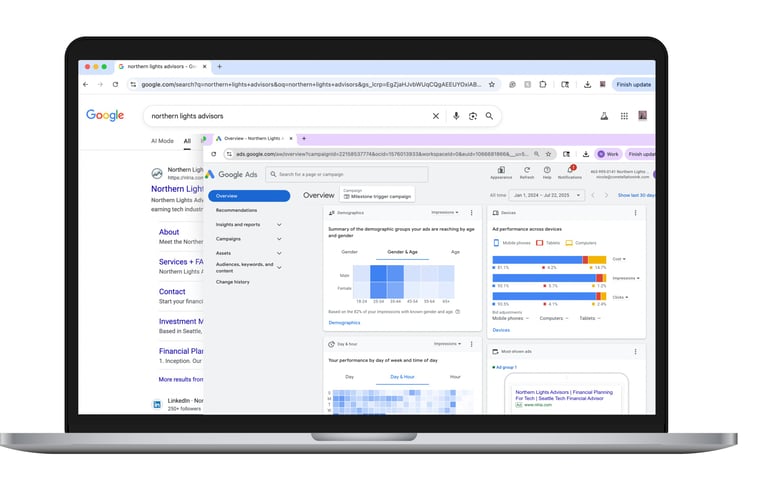Viewport: 768px width, 493px height.
Task: Switch to Day tab in Day & hour card
Action: [x=349, y=377]
